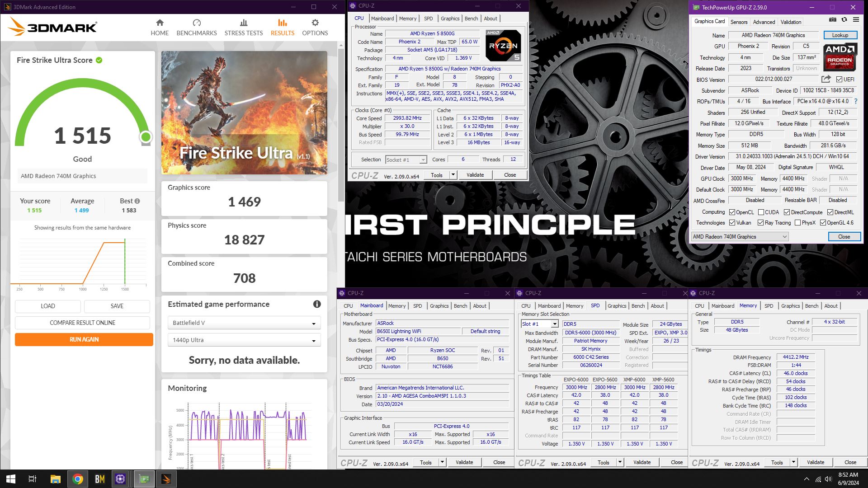Open OPTIONS gear icon in 3DMark
The height and width of the screenshot is (488, 868).
click(x=315, y=23)
